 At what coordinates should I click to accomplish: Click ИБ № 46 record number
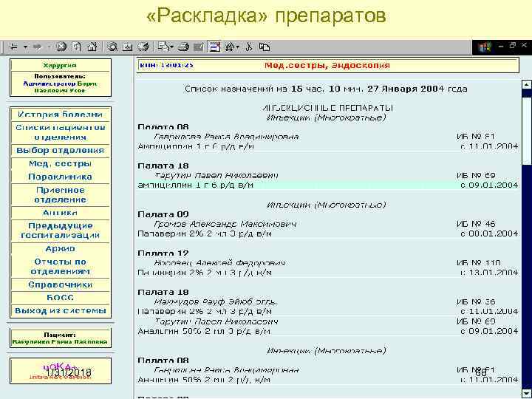point(476,224)
